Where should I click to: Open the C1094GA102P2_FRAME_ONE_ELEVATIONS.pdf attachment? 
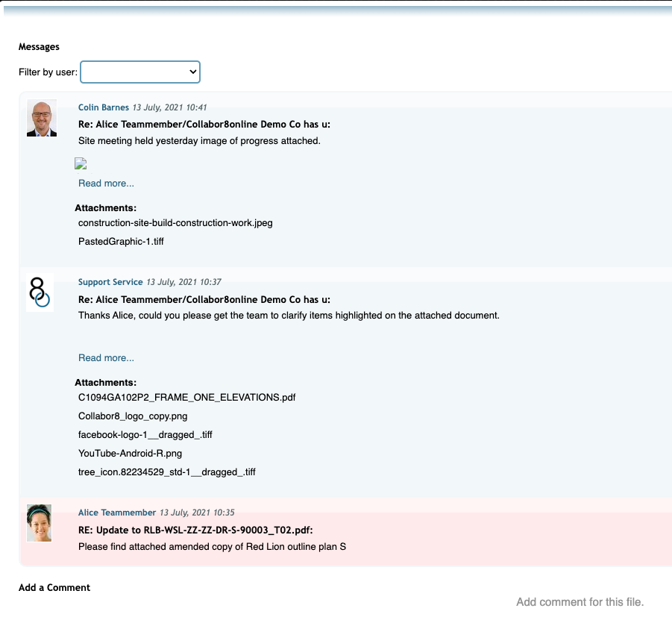click(186, 397)
